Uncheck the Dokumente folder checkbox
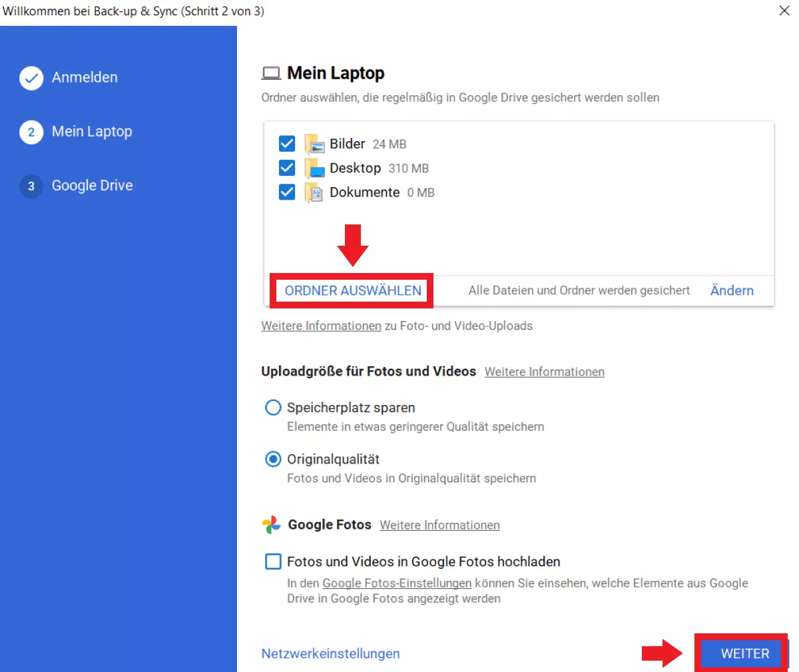This screenshot has height=672, width=799. pyautogui.click(x=287, y=192)
